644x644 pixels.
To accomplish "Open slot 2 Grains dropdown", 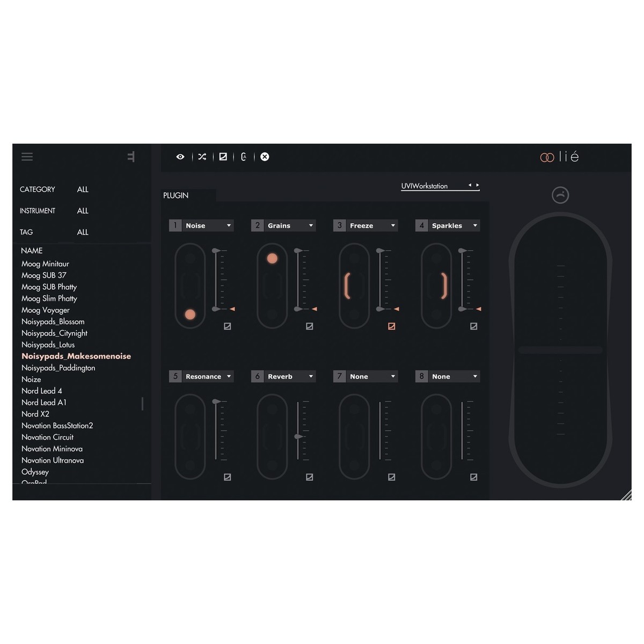I will [283, 225].
